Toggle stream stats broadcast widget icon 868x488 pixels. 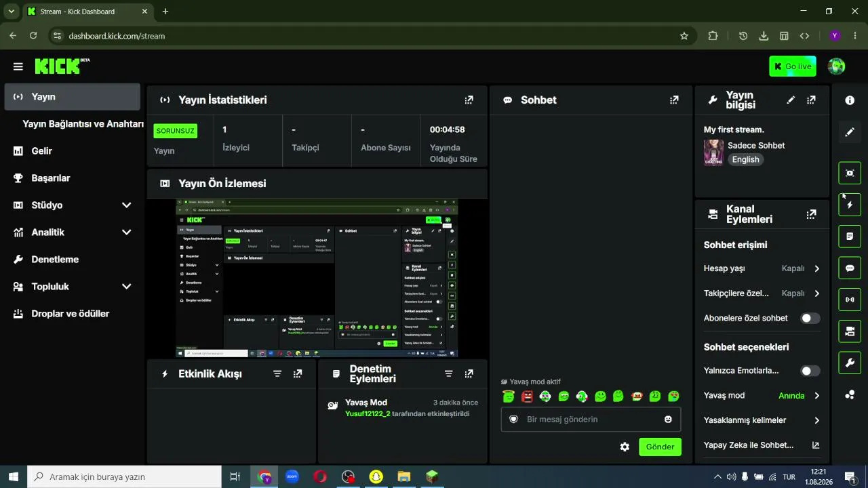tap(850, 300)
